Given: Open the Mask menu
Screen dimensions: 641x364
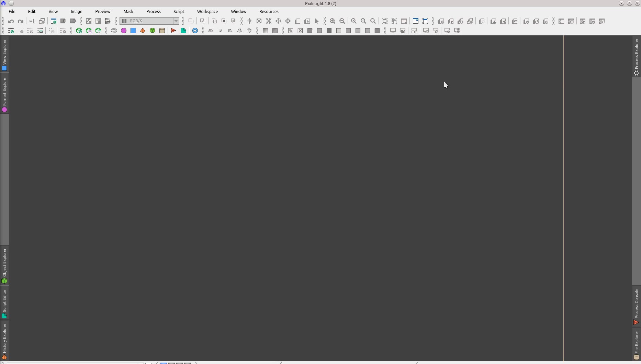Looking at the screenshot, I should 128,12.
